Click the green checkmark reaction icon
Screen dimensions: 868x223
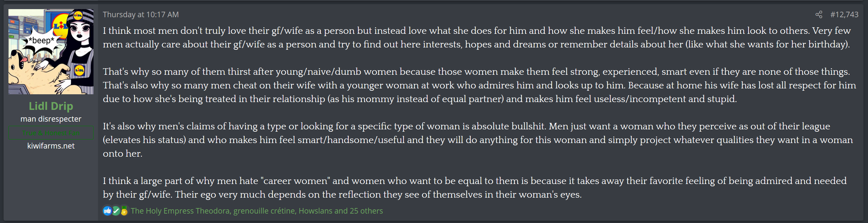[116, 211]
